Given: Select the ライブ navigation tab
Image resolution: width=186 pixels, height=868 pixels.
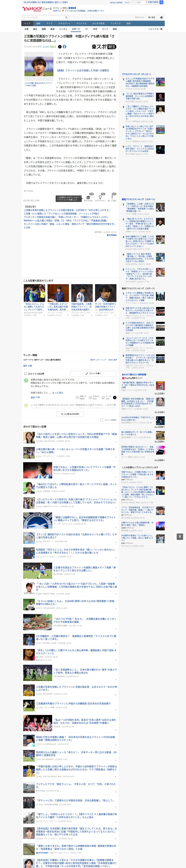Looking at the screenshot, I should (49, 24).
